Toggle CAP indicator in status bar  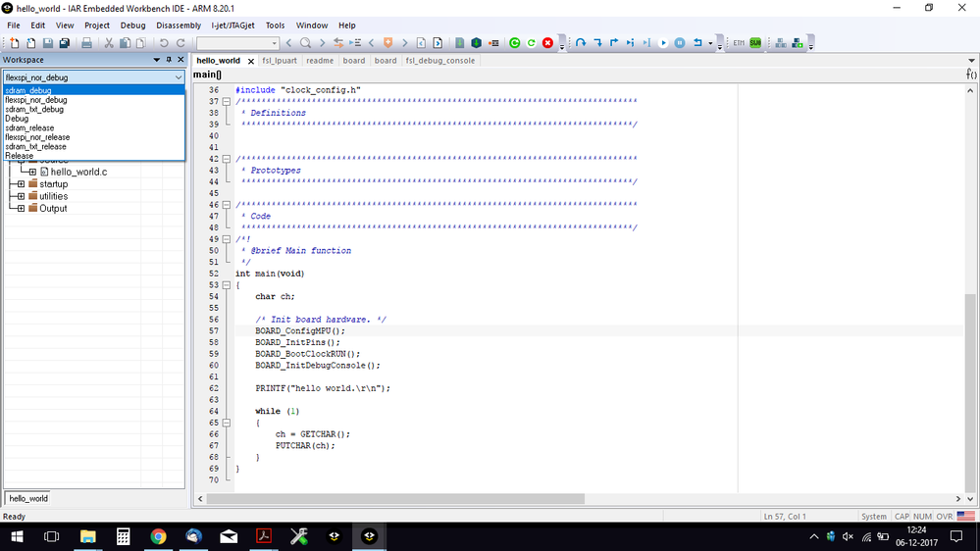902,517
